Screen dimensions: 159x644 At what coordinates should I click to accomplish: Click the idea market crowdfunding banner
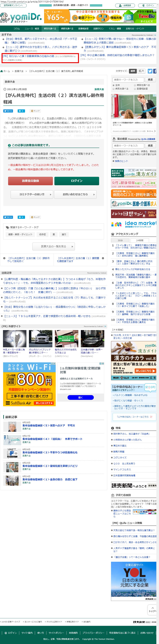134,224
